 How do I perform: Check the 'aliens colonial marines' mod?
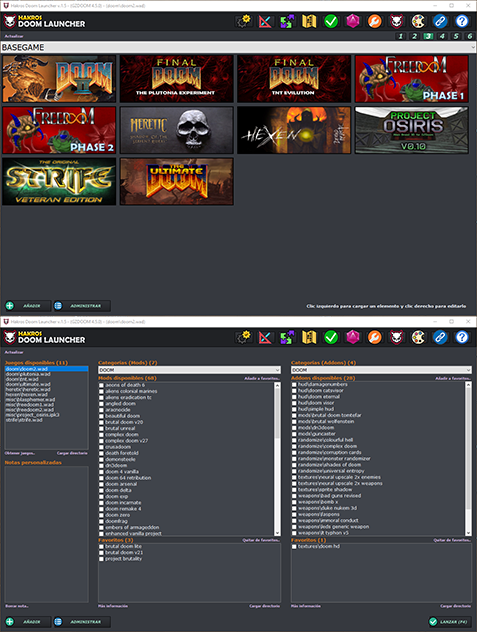[101, 391]
